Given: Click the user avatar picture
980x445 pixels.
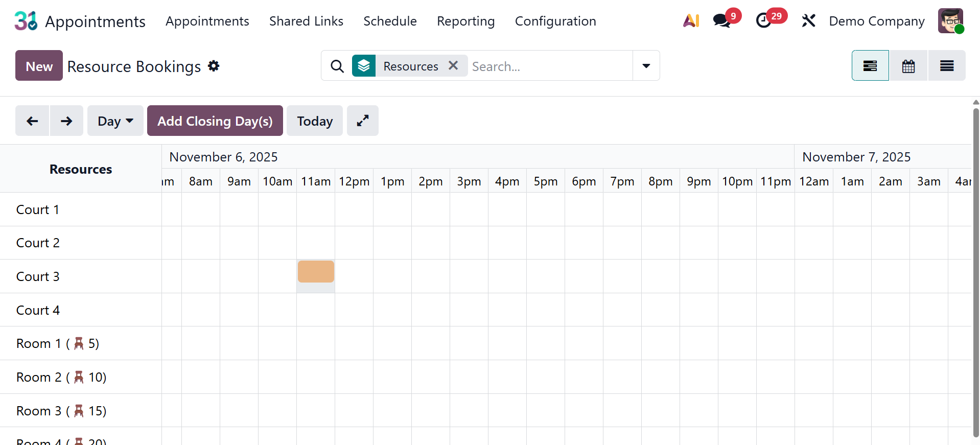Looking at the screenshot, I should coord(950,21).
